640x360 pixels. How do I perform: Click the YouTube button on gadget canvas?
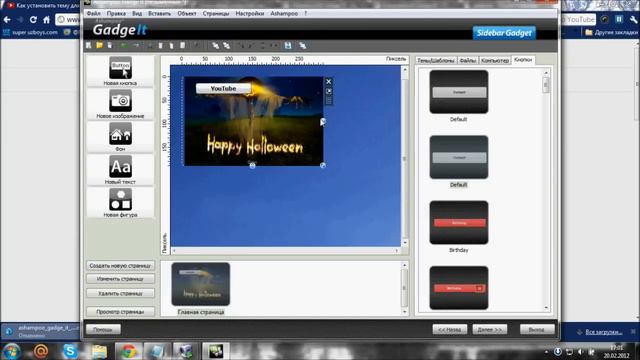[x=223, y=89]
